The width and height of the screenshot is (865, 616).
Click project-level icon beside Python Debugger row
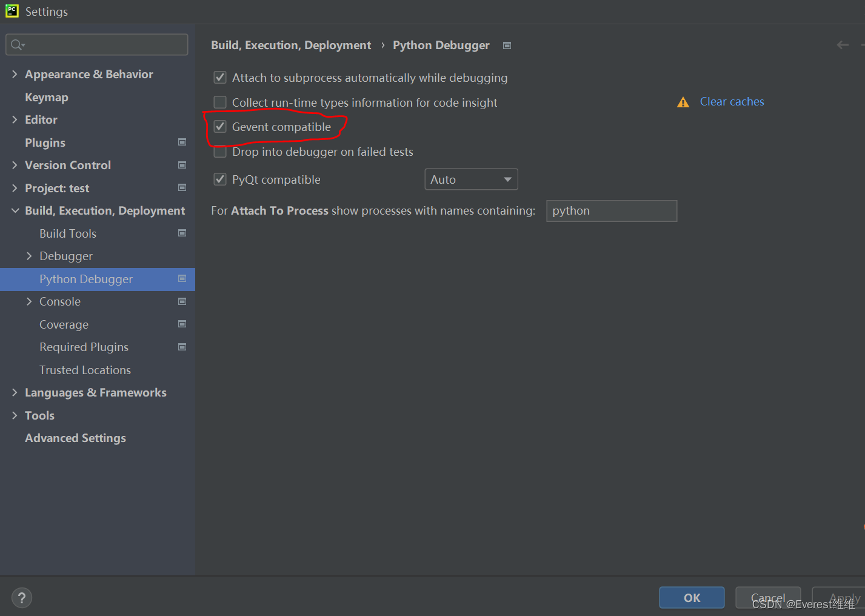(182, 278)
